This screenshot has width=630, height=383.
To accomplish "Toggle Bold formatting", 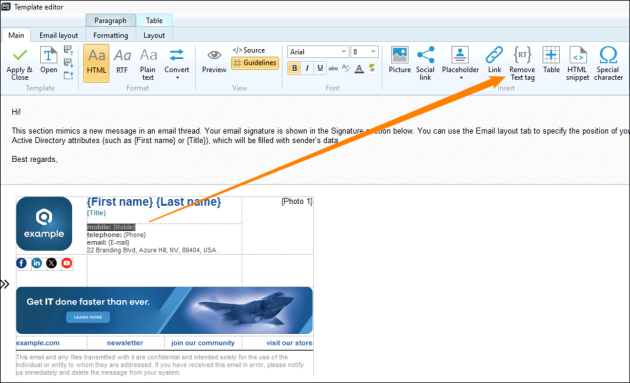I will pyautogui.click(x=295, y=68).
